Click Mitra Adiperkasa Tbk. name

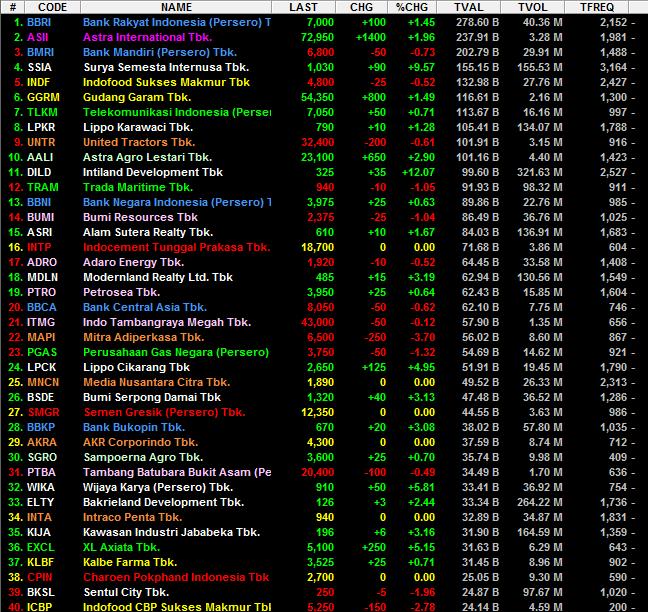[x=143, y=337]
